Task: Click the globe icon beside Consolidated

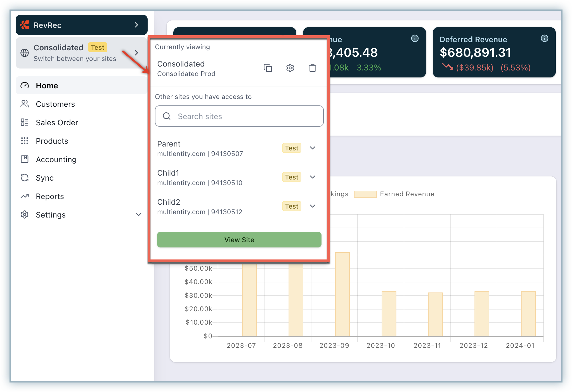Action: point(25,53)
